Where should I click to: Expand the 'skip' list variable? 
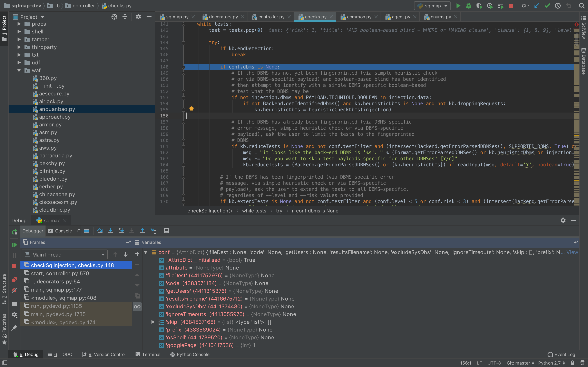[153, 322]
